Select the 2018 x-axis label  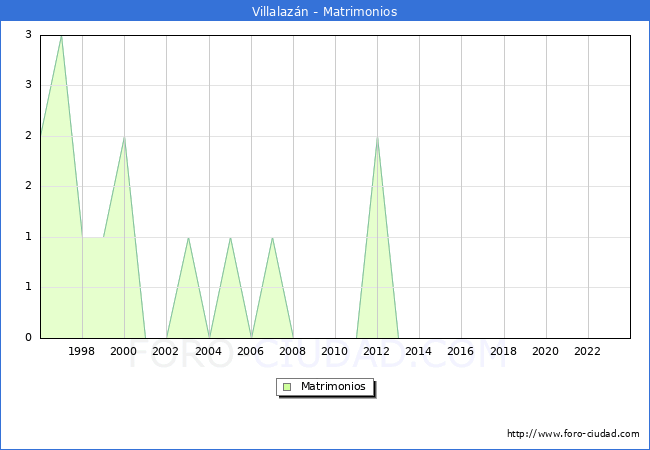coord(504,351)
